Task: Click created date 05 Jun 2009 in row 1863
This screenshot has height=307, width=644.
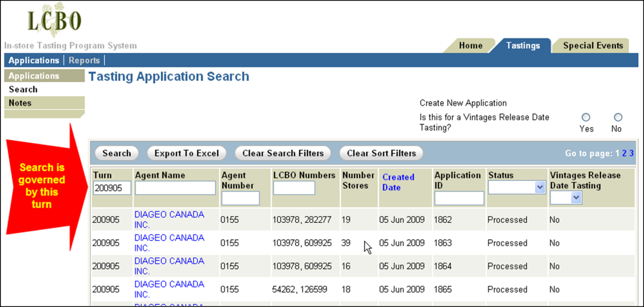Action: coord(401,243)
